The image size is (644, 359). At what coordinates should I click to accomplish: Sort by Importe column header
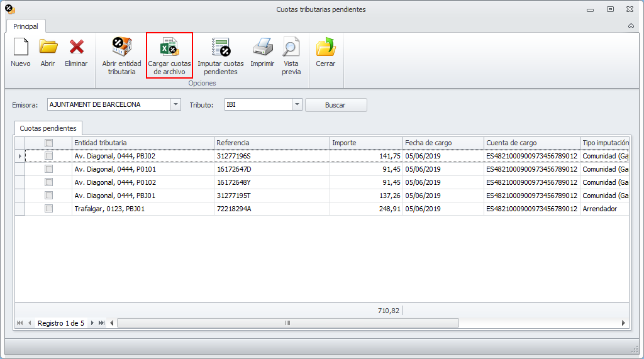pos(367,143)
